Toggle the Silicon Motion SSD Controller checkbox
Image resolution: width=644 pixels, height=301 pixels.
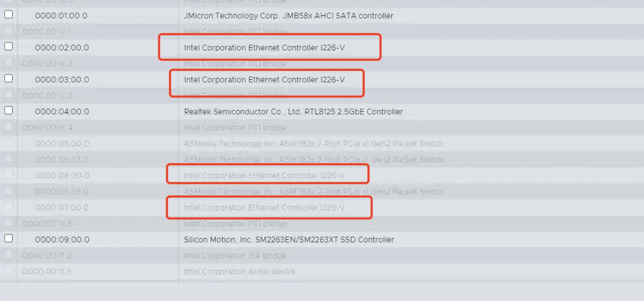coord(9,238)
